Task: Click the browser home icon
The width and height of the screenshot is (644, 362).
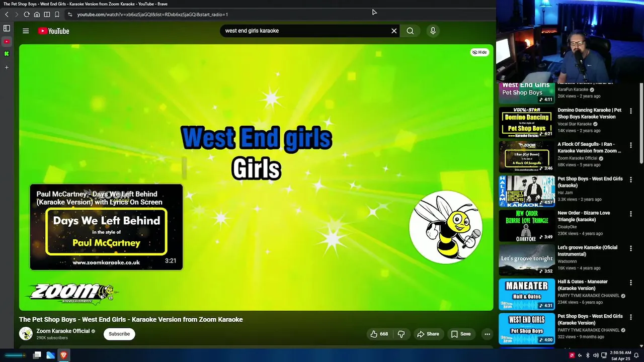Action: tap(37, 15)
